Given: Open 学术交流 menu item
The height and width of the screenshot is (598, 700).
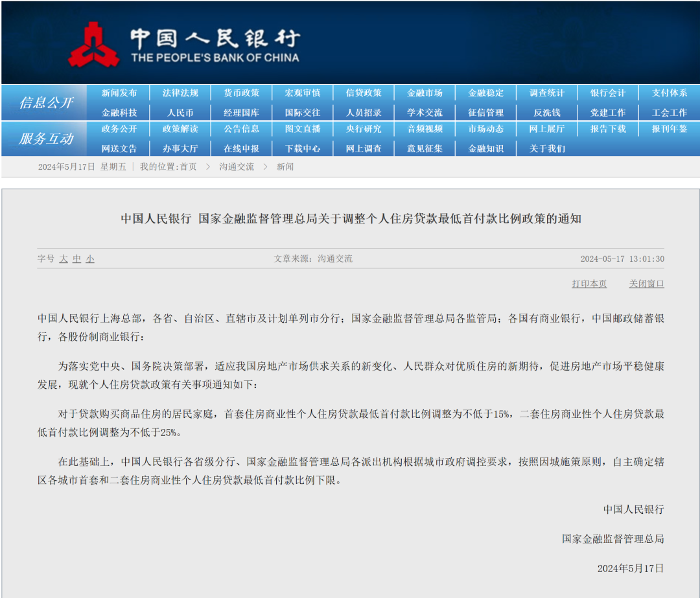Looking at the screenshot, I should 425,113.
